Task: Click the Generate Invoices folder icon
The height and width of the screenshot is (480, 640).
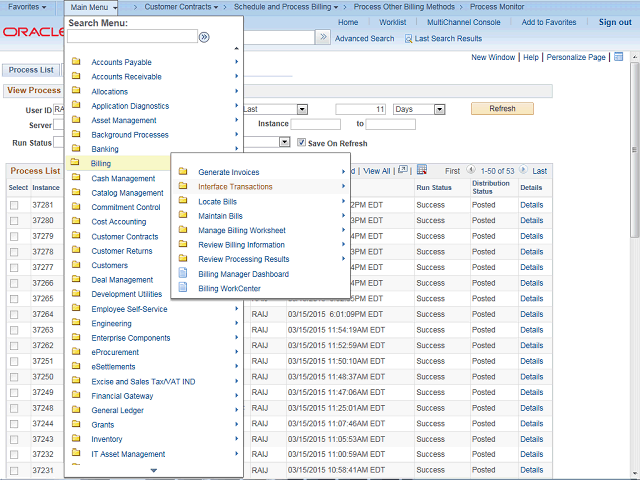Action: pos(183,172)
